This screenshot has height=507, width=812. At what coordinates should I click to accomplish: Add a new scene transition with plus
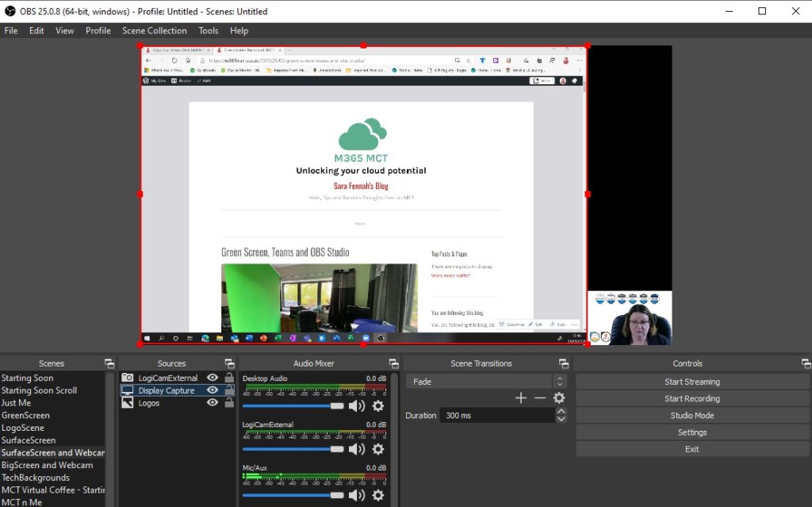[x=521, y=398]
